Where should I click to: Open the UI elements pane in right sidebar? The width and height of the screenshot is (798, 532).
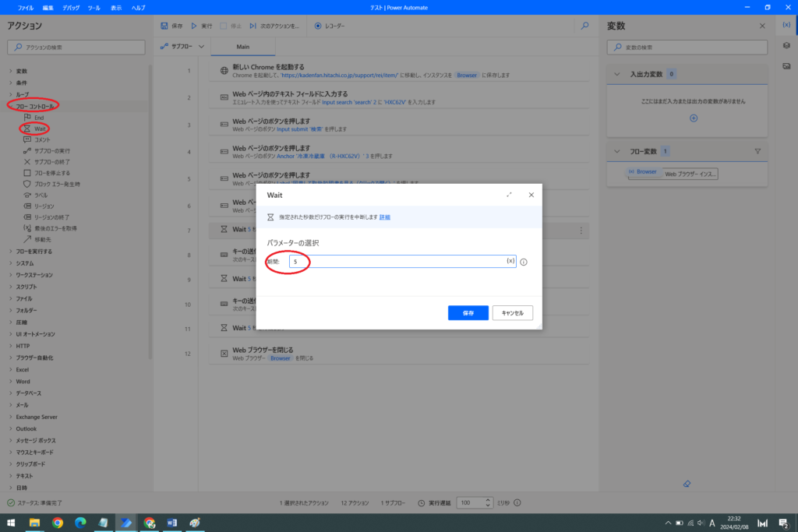tap(786, 46)
